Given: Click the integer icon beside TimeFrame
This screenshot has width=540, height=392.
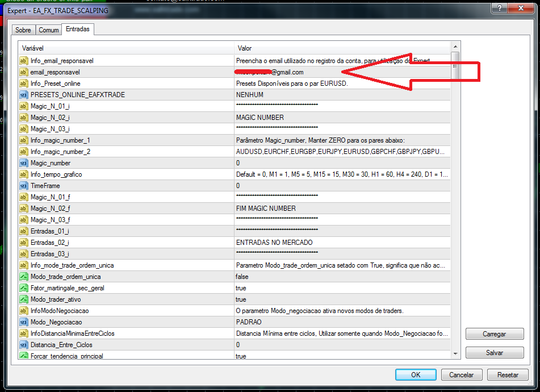Looking at the screenshot, I should tap(23, 186).
